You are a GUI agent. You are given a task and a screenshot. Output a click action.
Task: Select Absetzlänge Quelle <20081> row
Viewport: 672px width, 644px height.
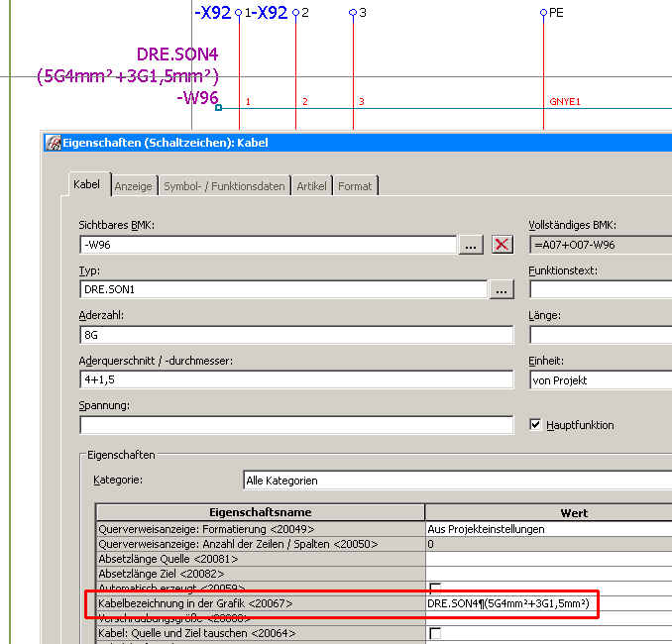point(260,559)
